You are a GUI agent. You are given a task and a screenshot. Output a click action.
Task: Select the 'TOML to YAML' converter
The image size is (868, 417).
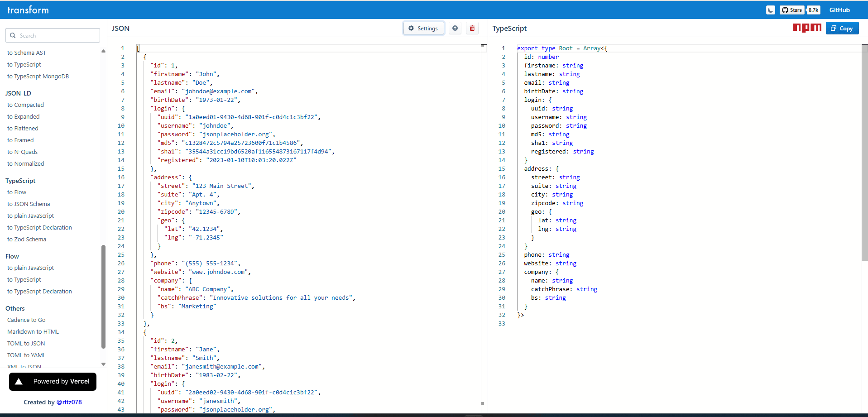(26, 355)
